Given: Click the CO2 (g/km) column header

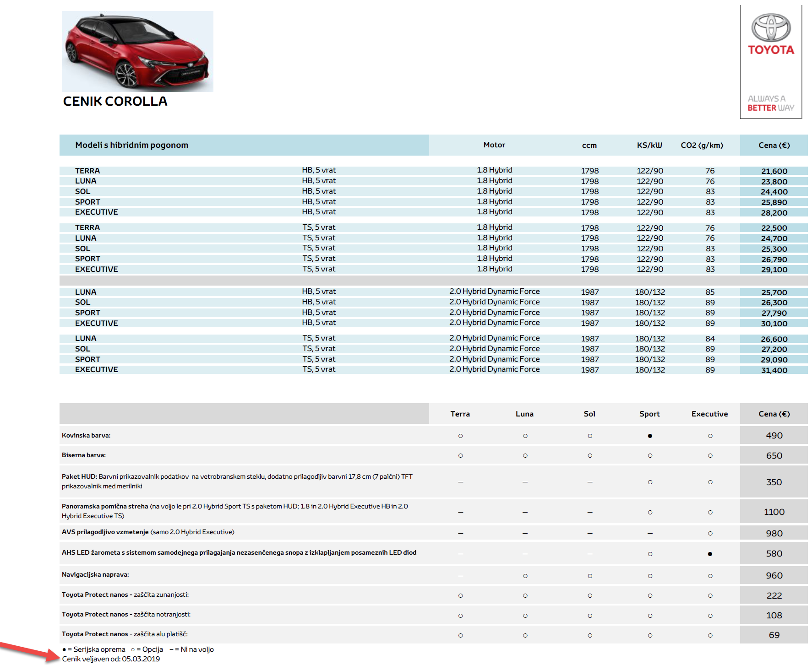Looking at the screenshot, I should [702, 146].
